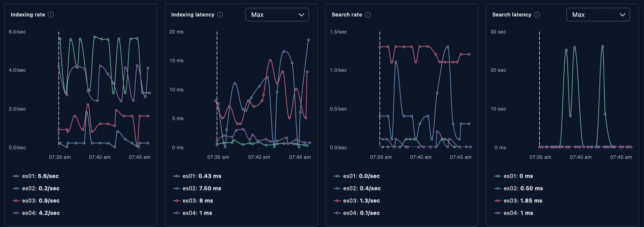
Task: Click es03 1.3/sec legend in Search rate
Action: pos(357,201)
